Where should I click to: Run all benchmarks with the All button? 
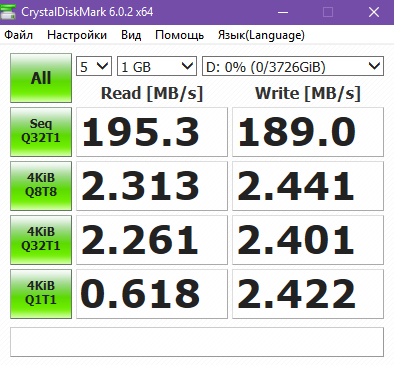point(41,78)
